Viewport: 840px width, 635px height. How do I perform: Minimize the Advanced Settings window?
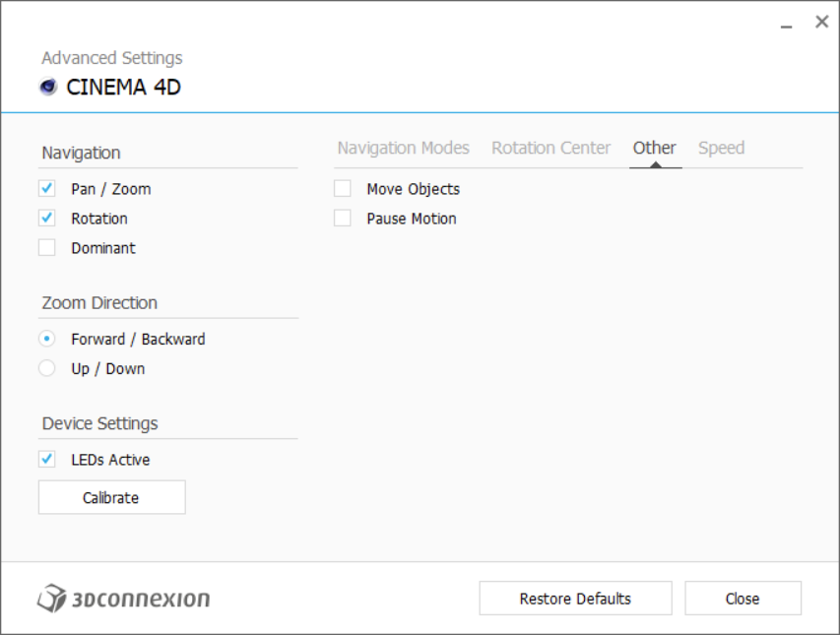(x=787, y=24)
